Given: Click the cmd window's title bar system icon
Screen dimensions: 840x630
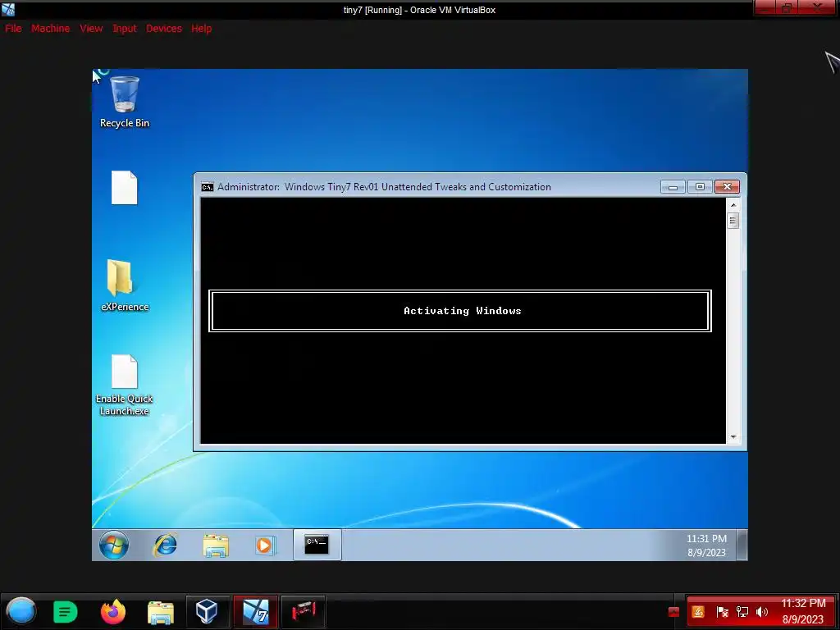Looking at the screenshot, I should [207, 187].
